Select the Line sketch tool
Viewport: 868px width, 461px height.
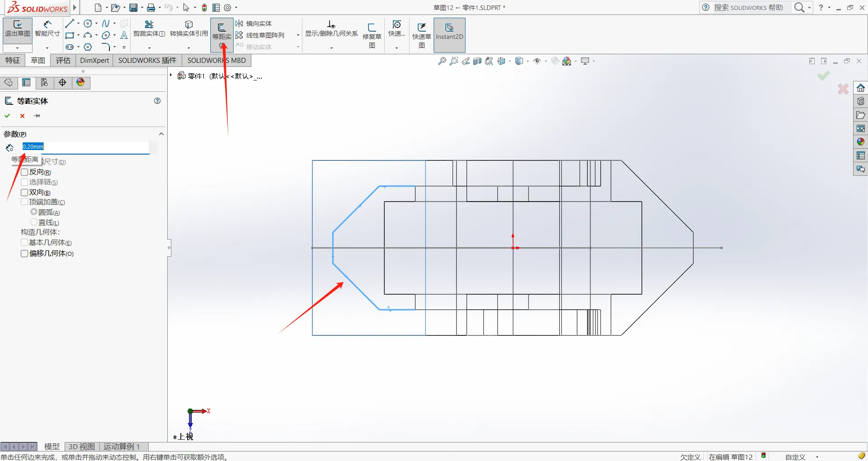pos(69,24)
